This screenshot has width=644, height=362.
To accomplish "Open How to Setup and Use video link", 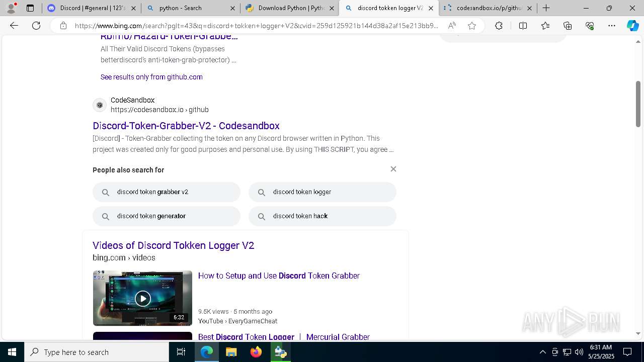I will (279, 276).
